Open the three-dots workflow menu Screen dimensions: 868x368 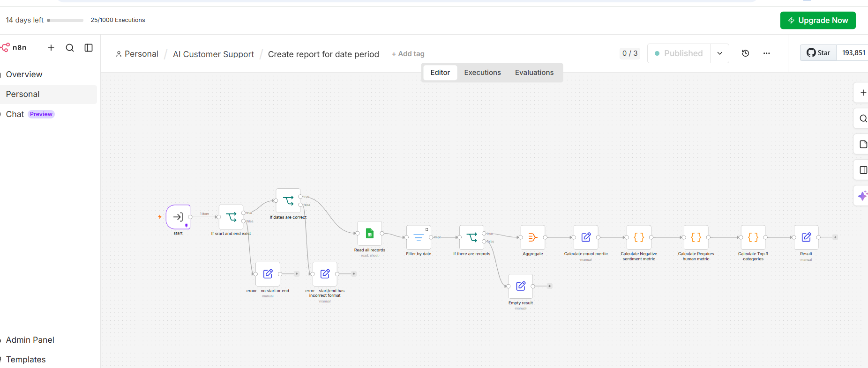pos(767,53)
